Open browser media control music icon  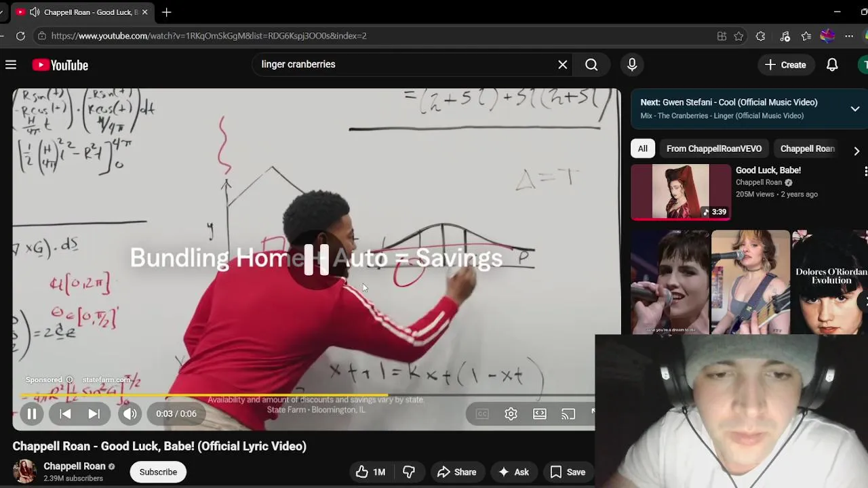tap(785, 36)
